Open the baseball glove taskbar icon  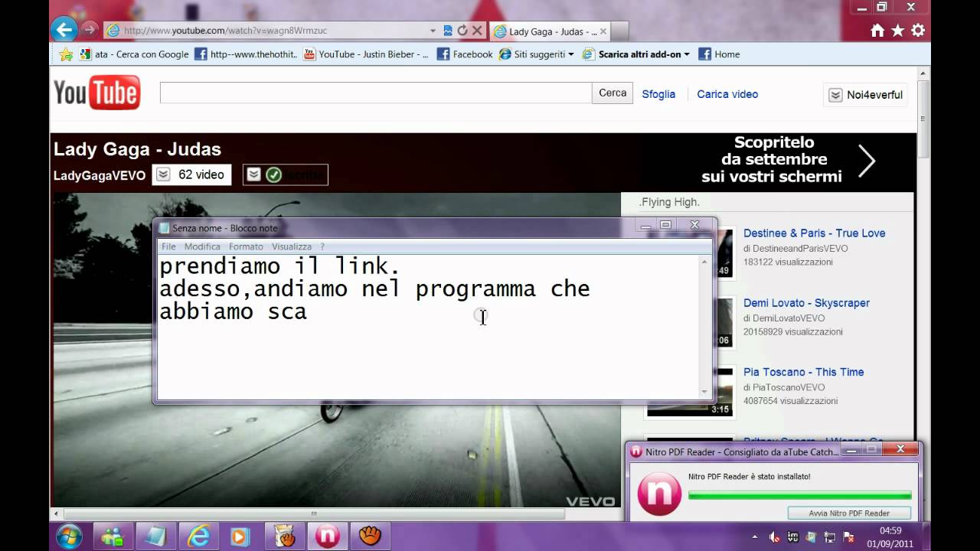pos(371,537)
